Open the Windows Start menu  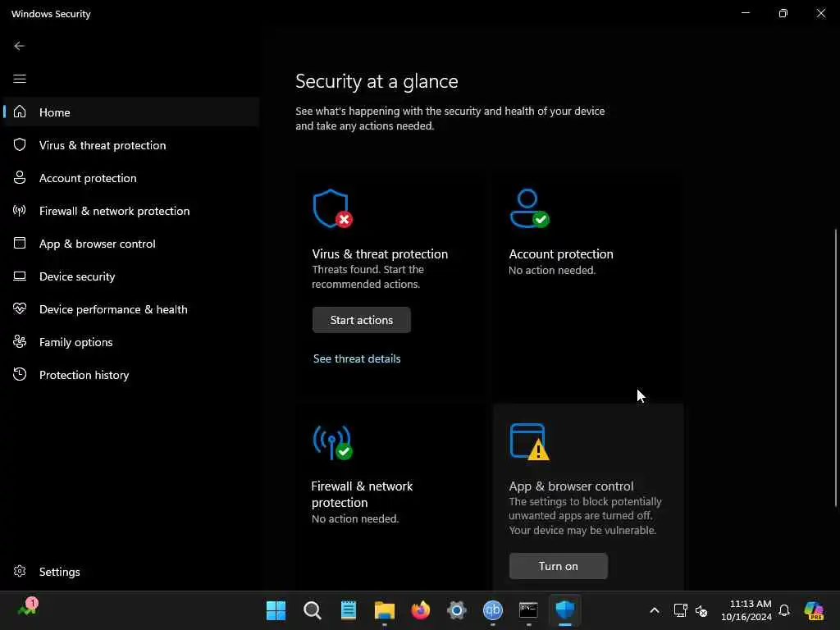276,610
